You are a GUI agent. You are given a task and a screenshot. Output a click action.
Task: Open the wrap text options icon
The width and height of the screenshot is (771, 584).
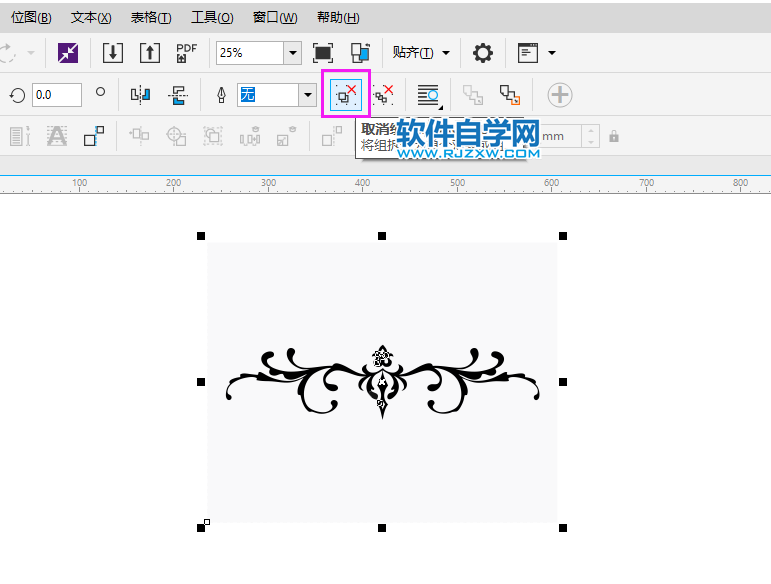(x=429, y=95)
